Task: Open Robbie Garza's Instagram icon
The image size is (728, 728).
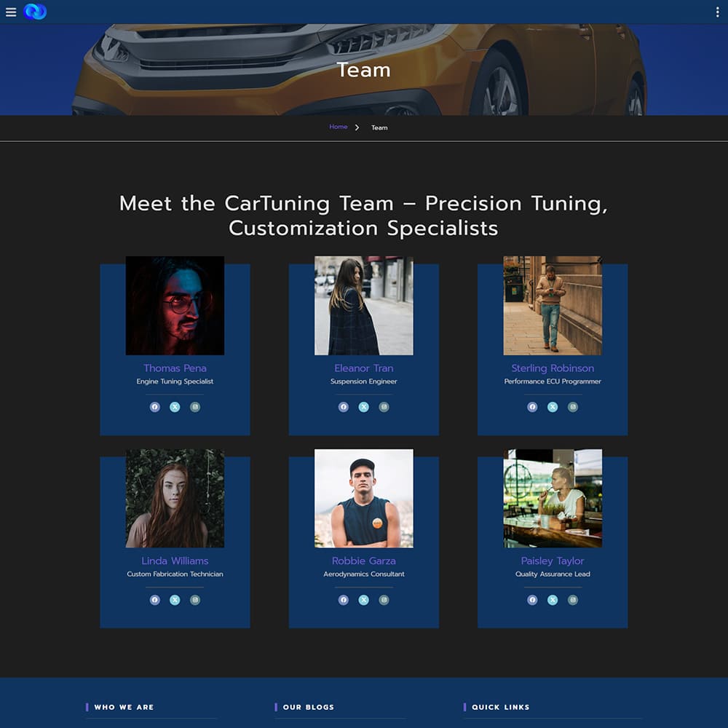Action: pyautogui.click(x=384, y=600)
